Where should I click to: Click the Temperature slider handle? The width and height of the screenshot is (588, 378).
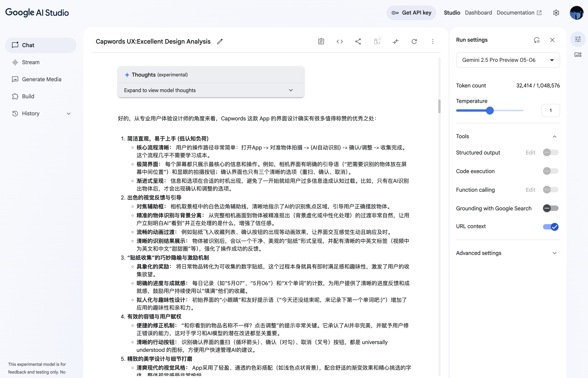click(x=490, y=110)
